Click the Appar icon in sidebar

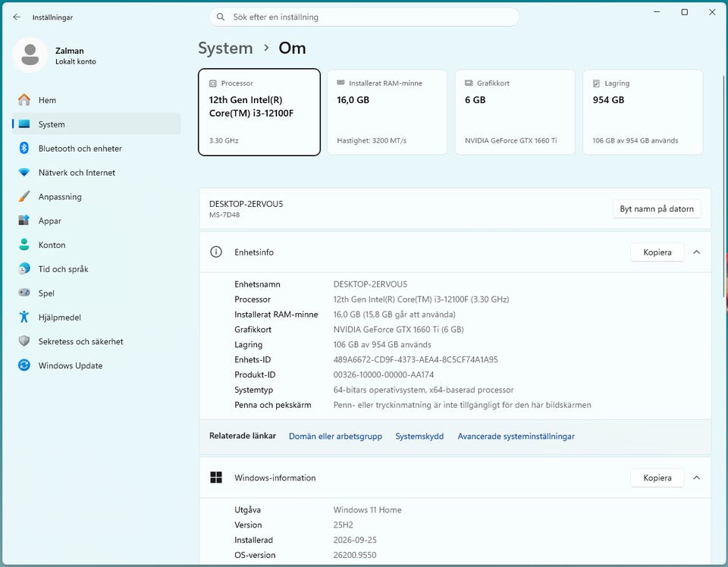pos(24,221)
